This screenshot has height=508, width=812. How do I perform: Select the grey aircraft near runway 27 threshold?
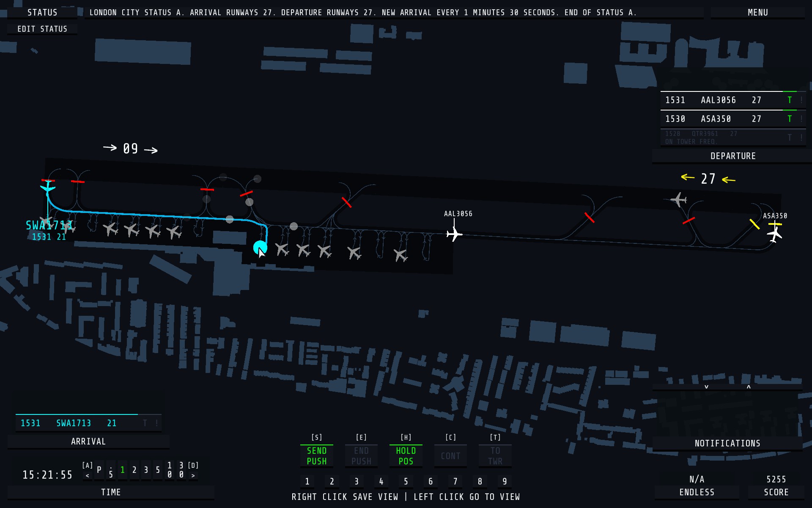coord(678,199)
